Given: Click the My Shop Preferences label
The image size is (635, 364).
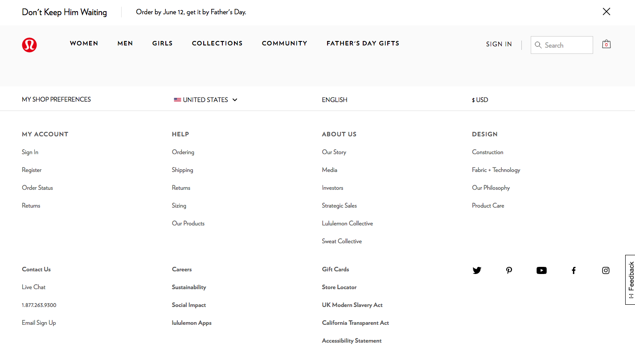Looking at the screenshot, I should [x=56, y=99].
